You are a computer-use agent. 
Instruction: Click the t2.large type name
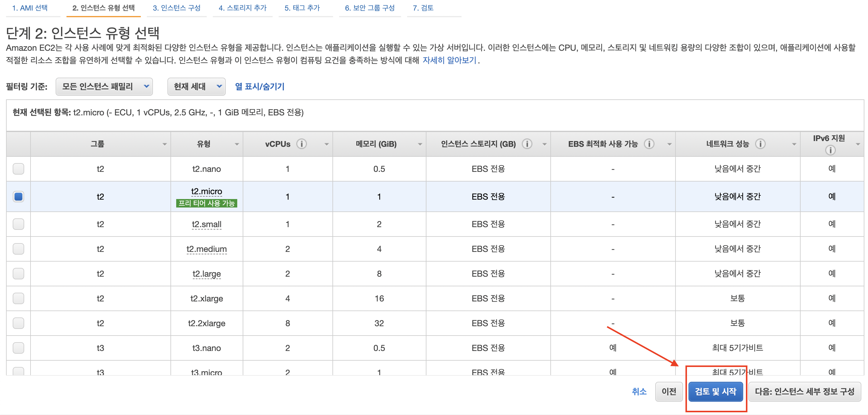[x=206, y=274]
